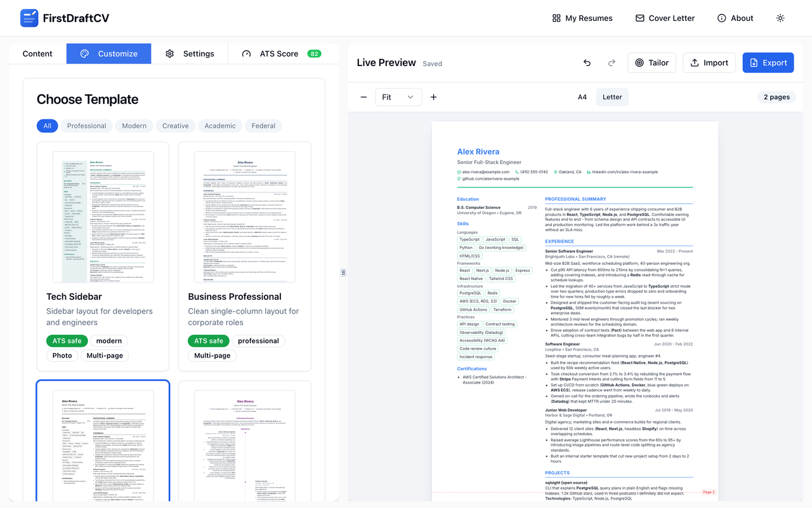Select Letter paper size
Screen dimensions: 812x508
[612, 97]
